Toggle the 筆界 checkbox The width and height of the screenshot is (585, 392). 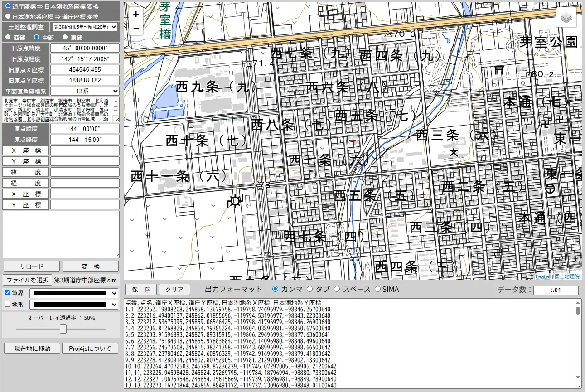[7, 293]
